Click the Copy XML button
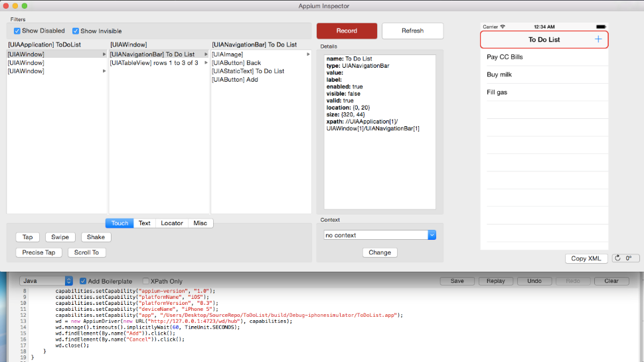 pyautogui.click(x=586, y=258)
